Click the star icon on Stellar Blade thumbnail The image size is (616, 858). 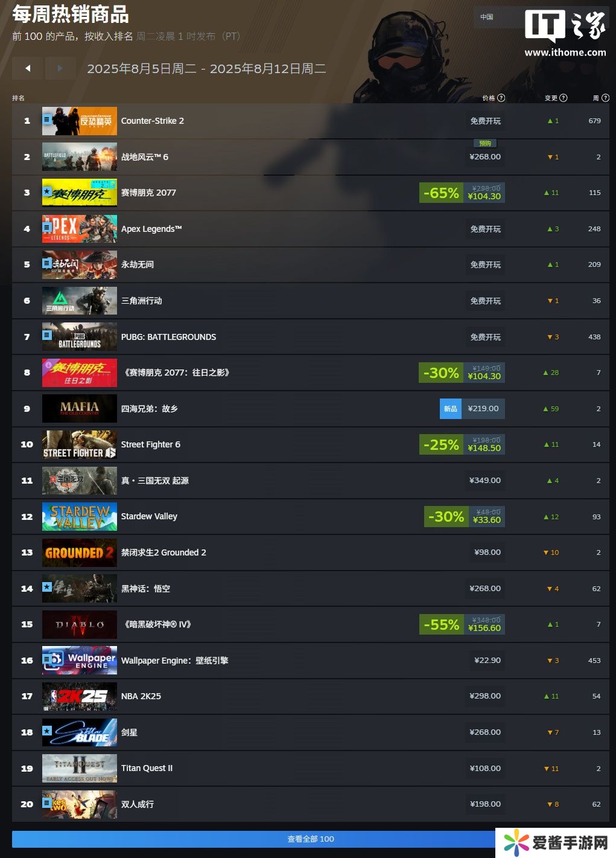pyautogui.click(x=47, y=731)
